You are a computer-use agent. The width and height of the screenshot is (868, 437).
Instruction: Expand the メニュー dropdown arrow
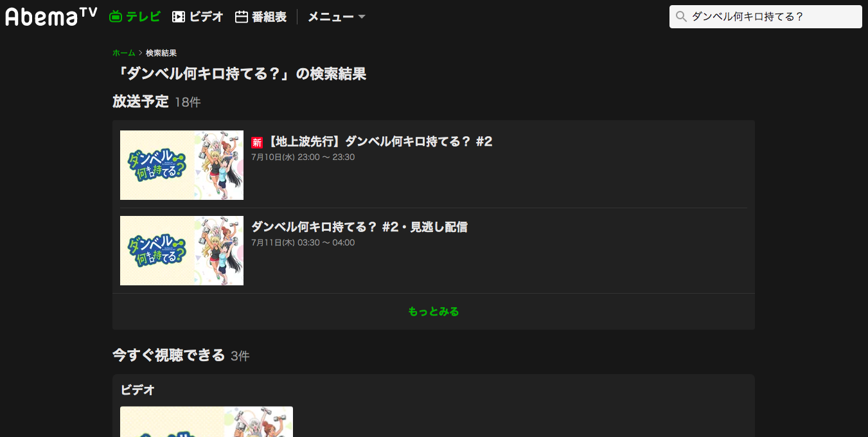tap(362, 17)
